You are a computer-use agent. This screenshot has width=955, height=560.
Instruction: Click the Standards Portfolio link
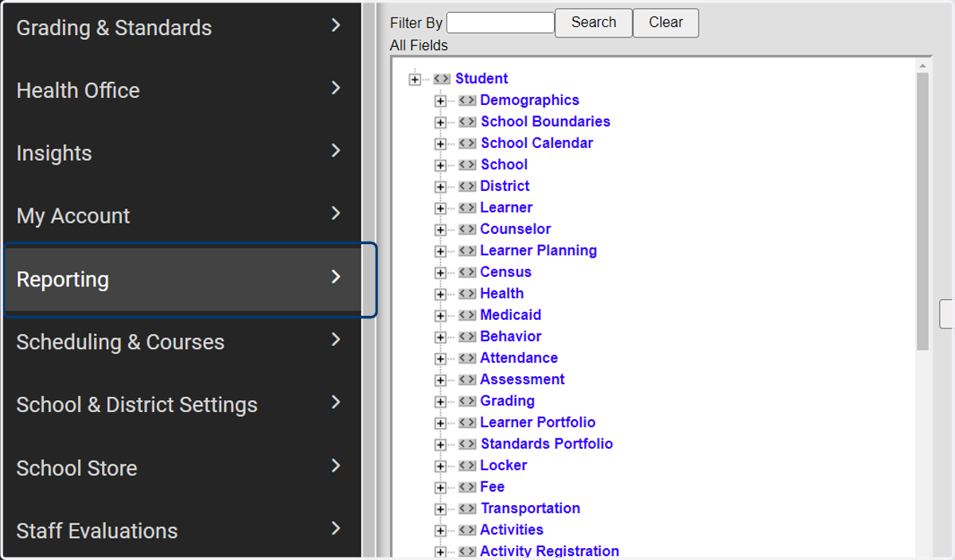(x=547, y=444)
